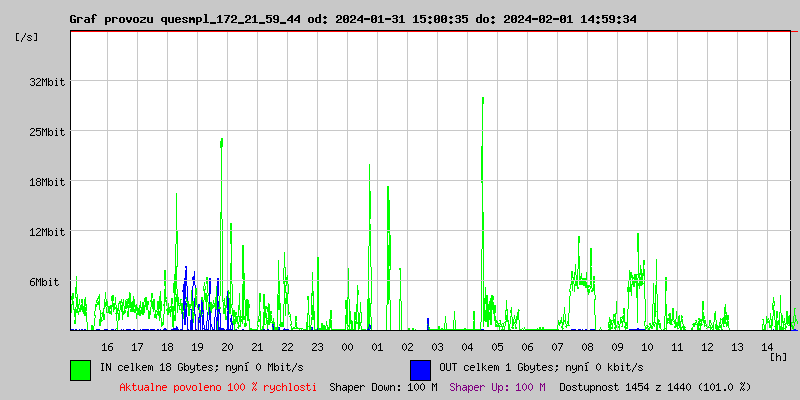Click the 00 midnight hour axis marker
The height and width of the screenshot is (400, 800).
click(347, 347)
